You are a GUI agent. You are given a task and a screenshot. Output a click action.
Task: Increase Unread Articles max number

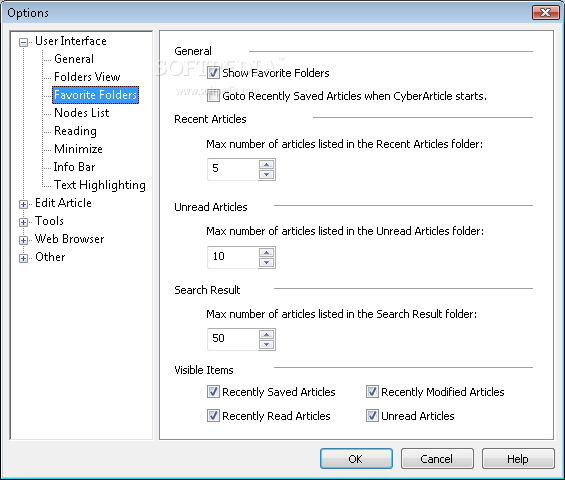coord(267,253)
